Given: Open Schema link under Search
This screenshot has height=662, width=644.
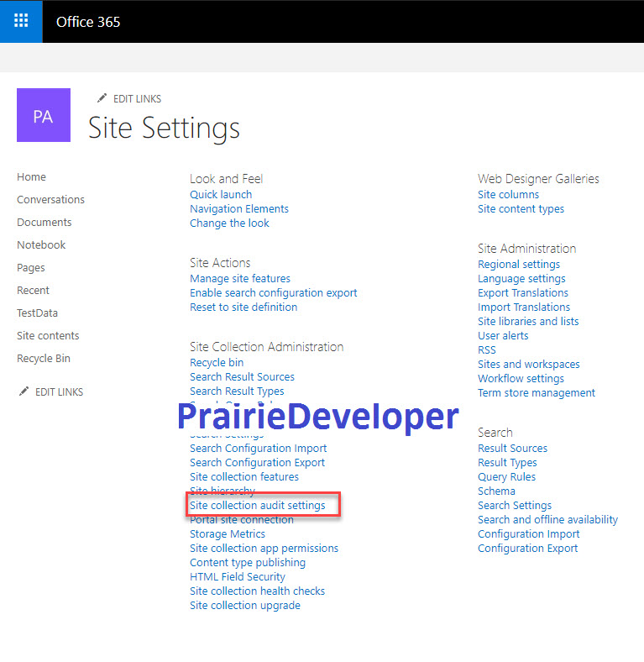Looking at the screenshot, I should click(x=496, y=491).
